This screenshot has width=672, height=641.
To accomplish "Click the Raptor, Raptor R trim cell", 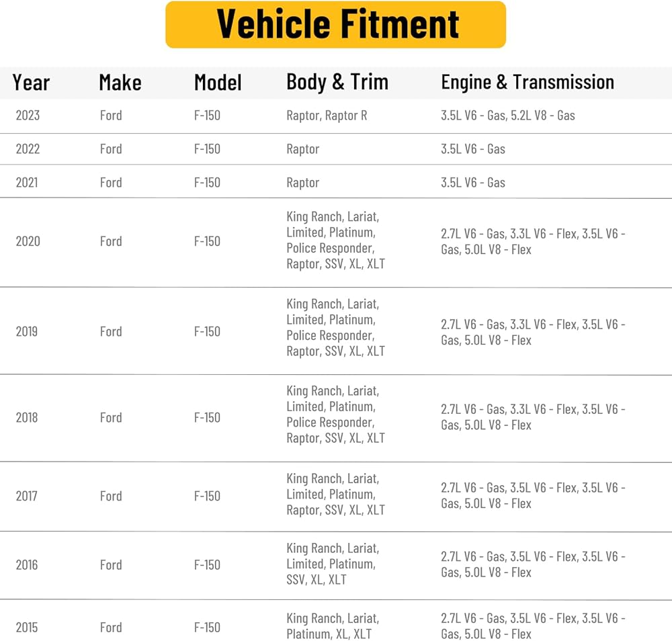I will pyautogui.click(x=327, y=116).
